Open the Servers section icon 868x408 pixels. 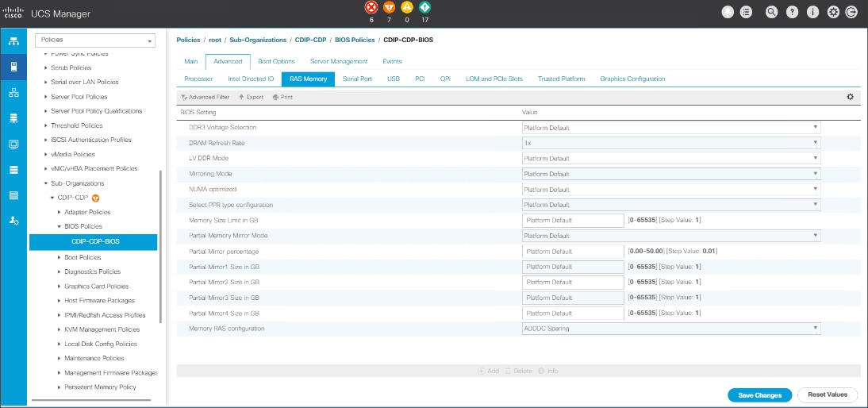(x=13, y=67)
